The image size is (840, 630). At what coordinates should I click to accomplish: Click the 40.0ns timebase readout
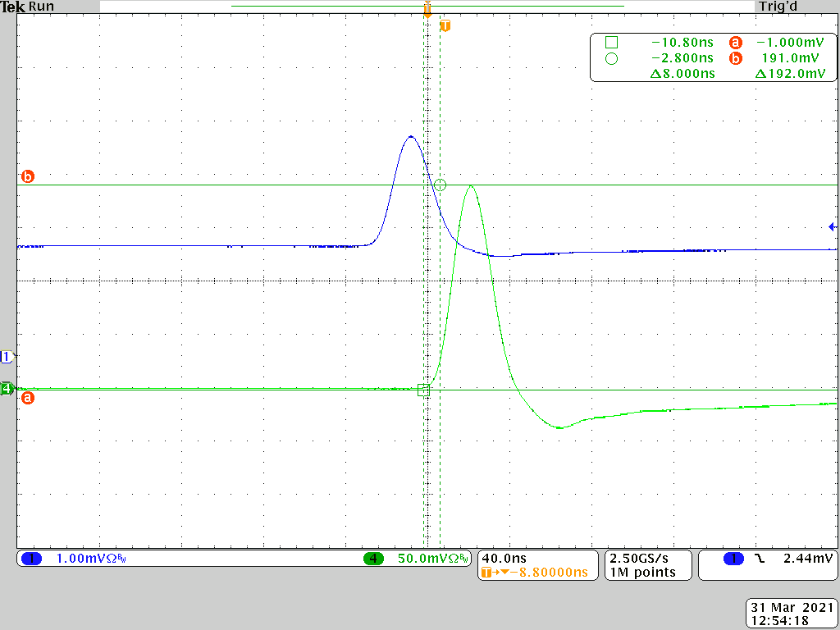coord(504,558)
